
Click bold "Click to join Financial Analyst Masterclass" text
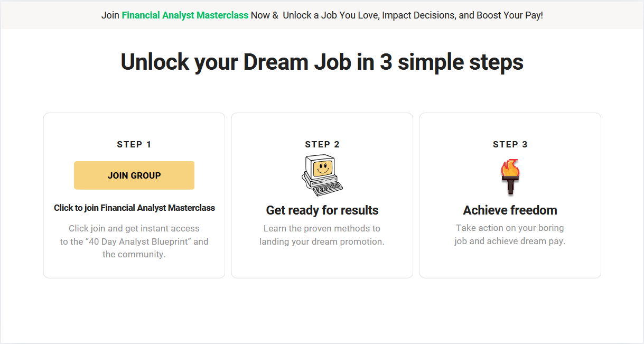(x=134, y=208)
